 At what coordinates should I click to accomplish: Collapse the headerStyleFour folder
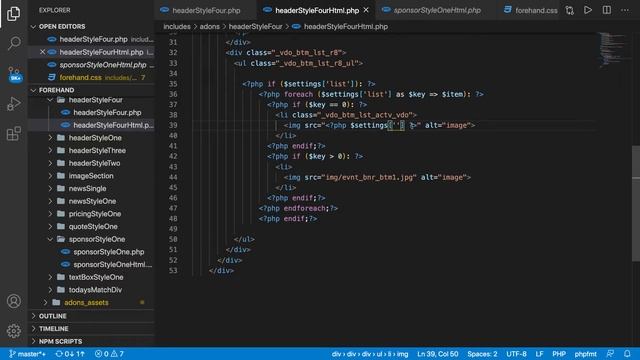click(x=92, y=100)
